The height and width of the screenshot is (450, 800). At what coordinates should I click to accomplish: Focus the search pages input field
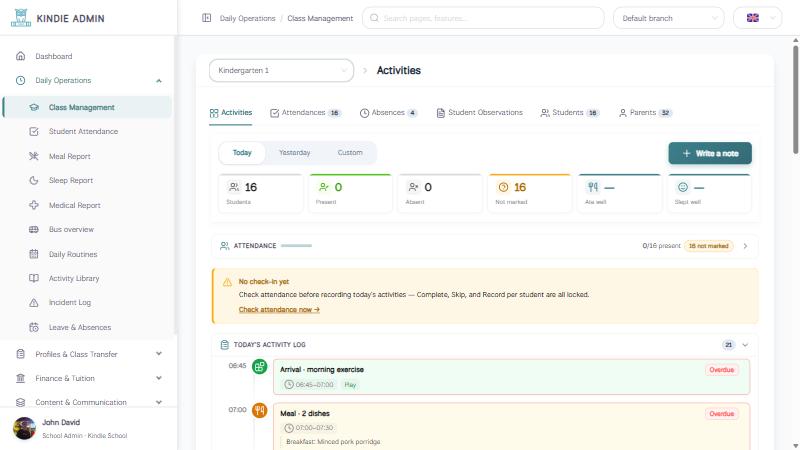[x=483, y=18]
